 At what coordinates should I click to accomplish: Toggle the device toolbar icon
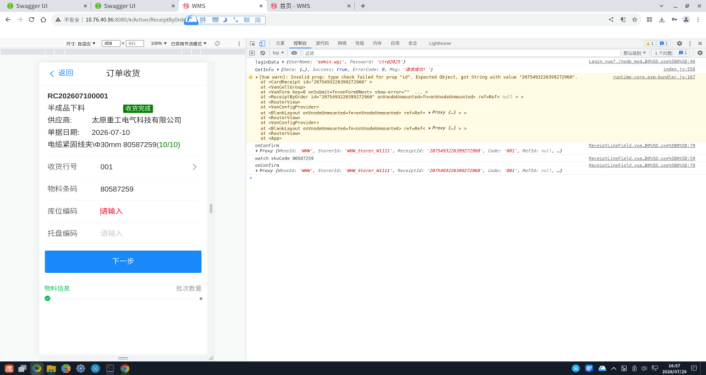coord(262,43)
